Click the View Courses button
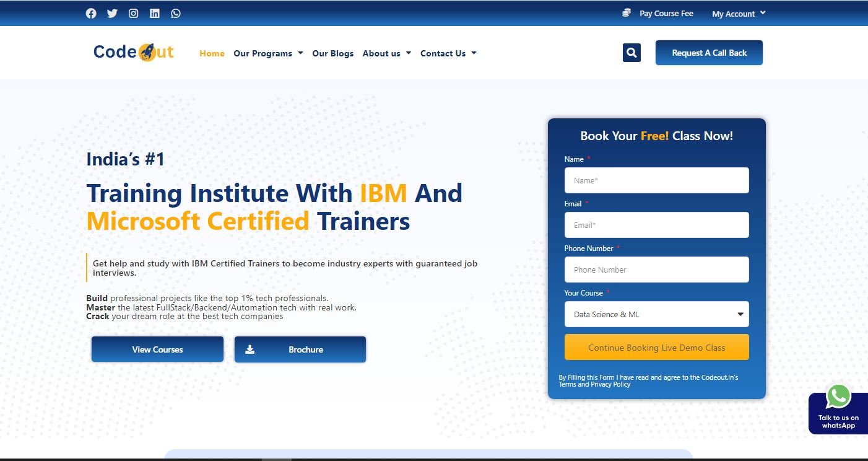This screenshot has width=868, height=461. [x=157, y=349]
